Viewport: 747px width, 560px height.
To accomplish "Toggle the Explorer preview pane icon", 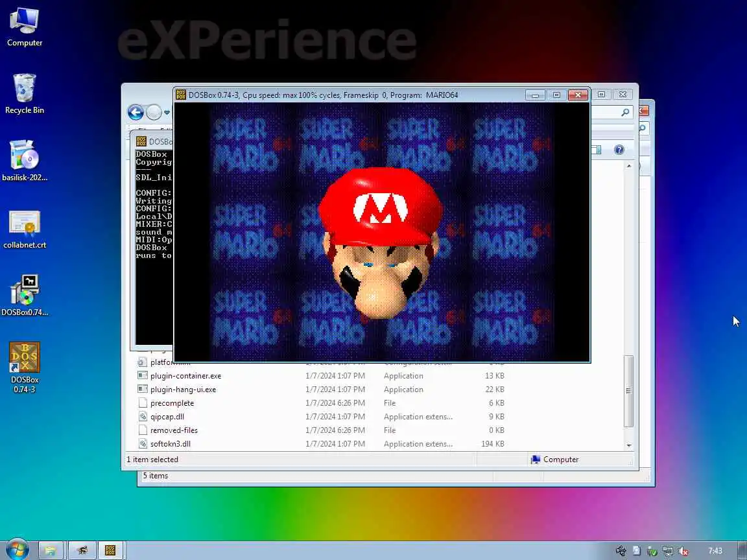I will coord(596,150).
